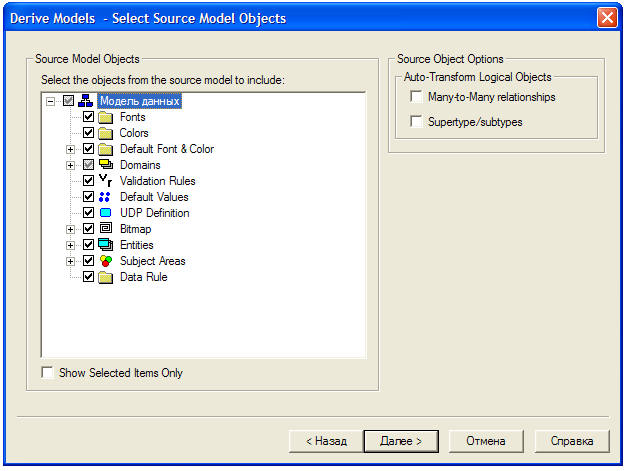This screenshot has width=627, height=471.
Task: Click the Bitmap spiral icon
Action: tap(106, 228)
